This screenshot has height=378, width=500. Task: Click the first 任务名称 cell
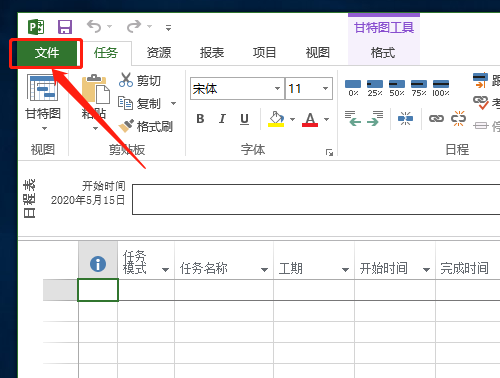(224, 290)
